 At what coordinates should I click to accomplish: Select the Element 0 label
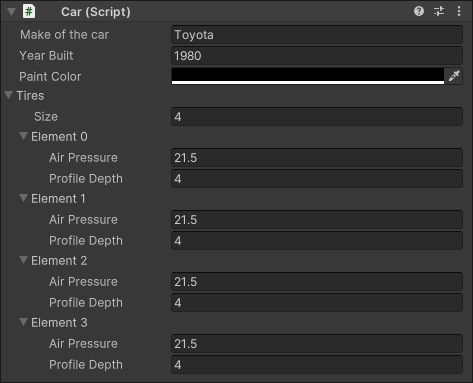click(x=59, y=137)
